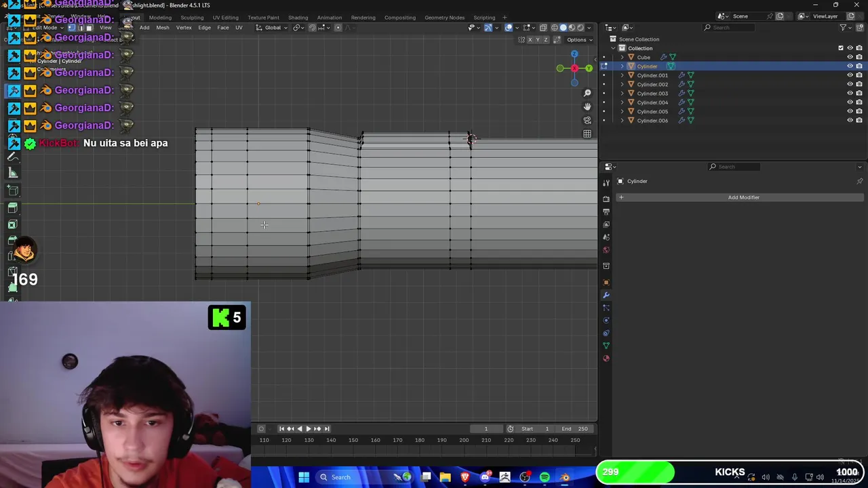Open Mesh menu in viewport header
Image resolution: width=868 pixels, height=488 pixels.
tap(163, 28)
